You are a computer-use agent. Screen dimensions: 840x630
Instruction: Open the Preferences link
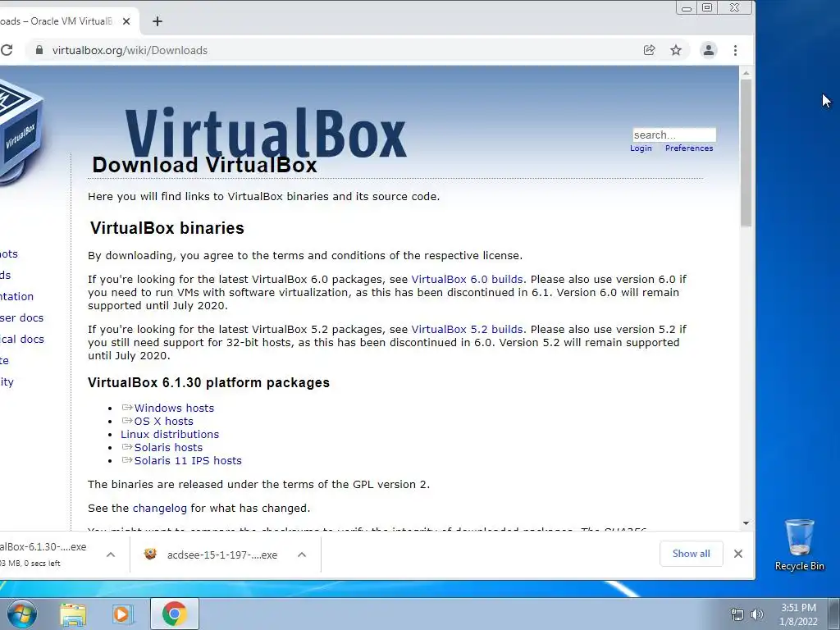[689, 148]
